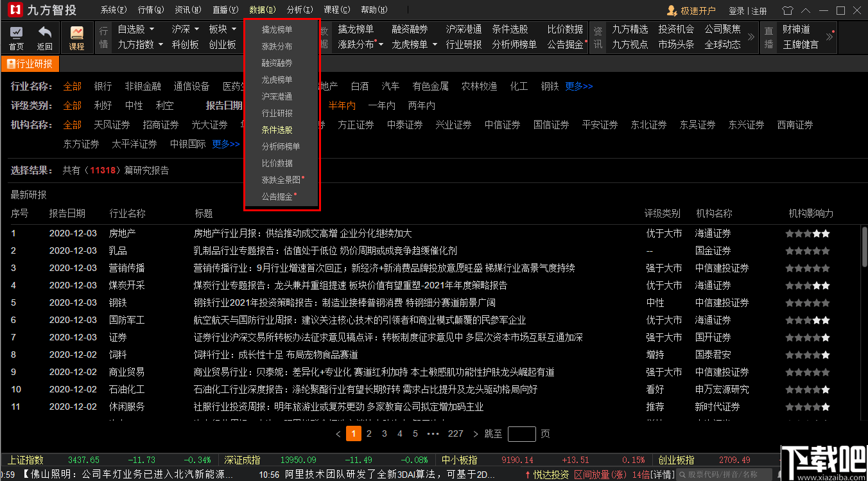
Task: Click the 详情 link in the ticker
Action: [x=663, y=475]
